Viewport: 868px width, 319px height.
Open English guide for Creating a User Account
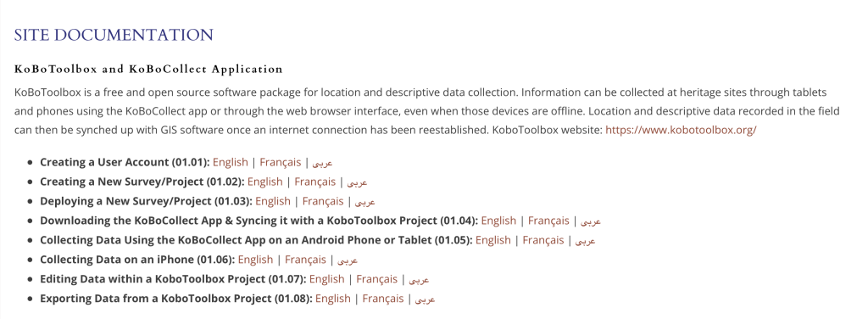tap(231, 162)
